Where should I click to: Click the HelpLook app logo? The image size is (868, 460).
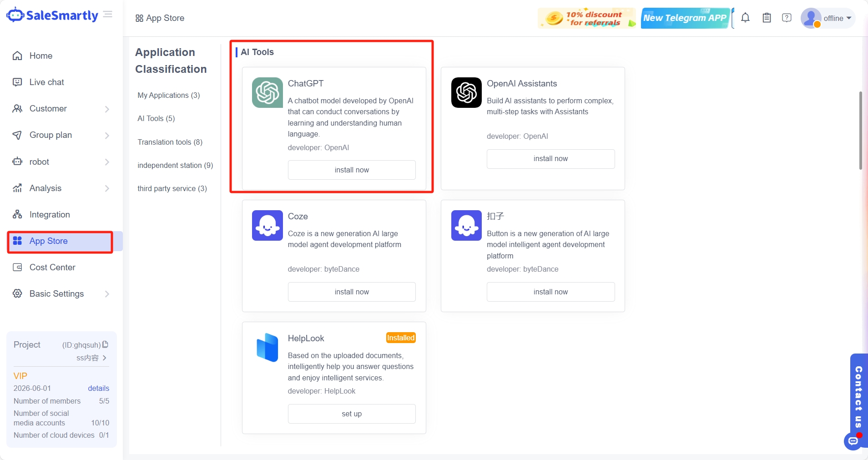(267, 347)
